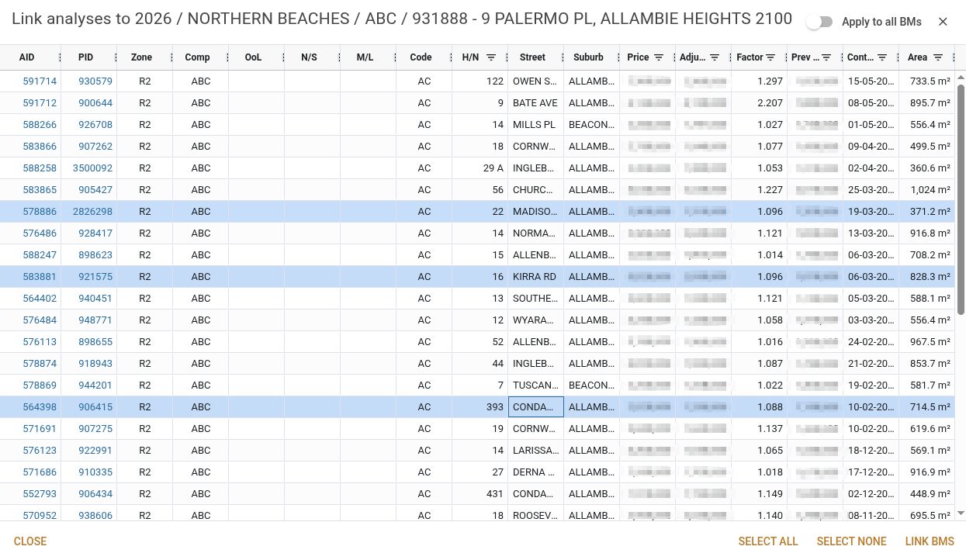966x560 pixels.
Task: Click LINK BMS button
Action: click(930, 541)
